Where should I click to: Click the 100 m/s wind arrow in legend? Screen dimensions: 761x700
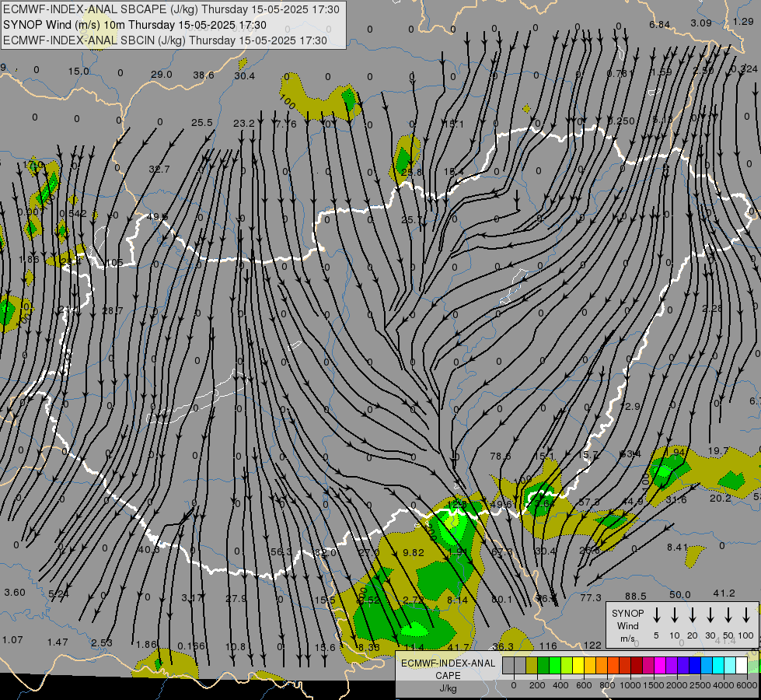(x=746, y=615)
